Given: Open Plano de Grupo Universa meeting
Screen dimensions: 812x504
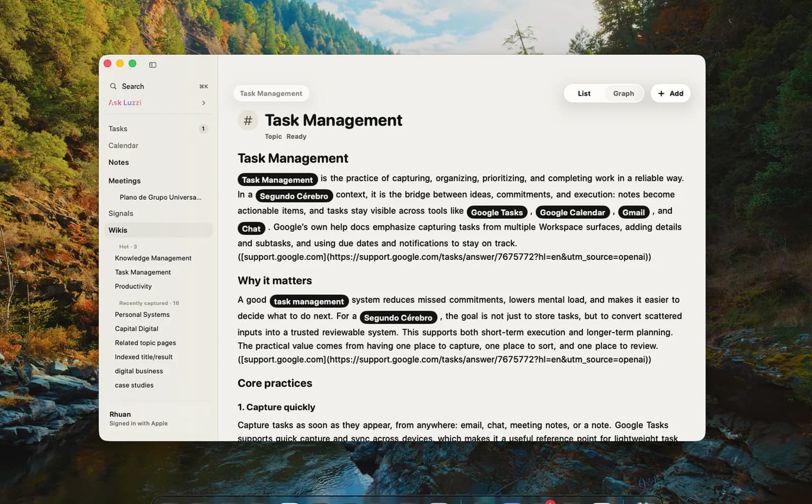Looking at the screenshot, I should [x=160, y=197].
